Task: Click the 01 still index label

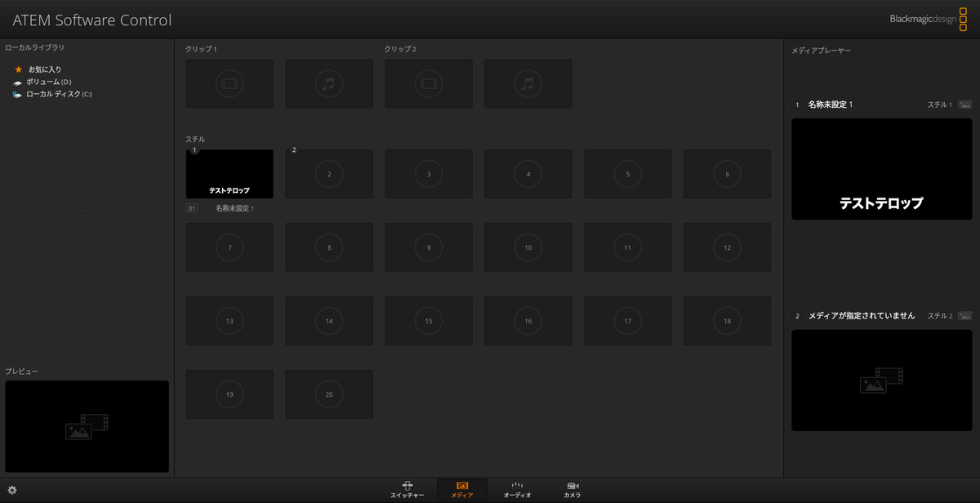Action: [x=192, y=209]
